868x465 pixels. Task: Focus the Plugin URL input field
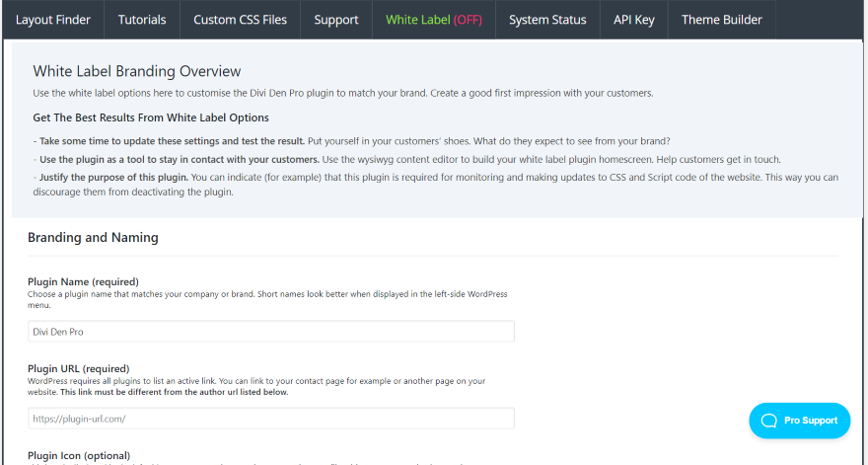point(271,419)
